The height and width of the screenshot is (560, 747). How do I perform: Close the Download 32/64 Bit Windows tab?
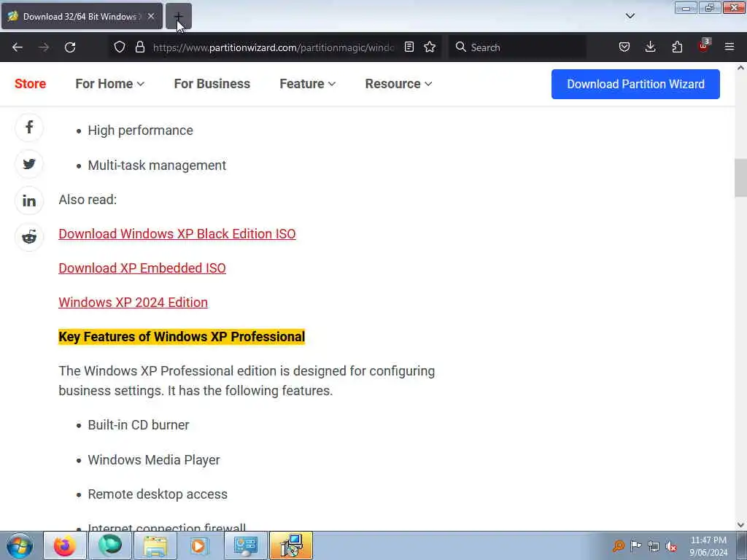(150, 16)
